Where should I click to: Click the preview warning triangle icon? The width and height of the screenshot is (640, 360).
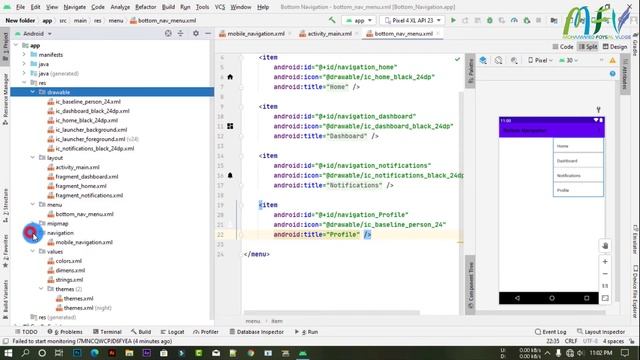(x=613, y=60)
